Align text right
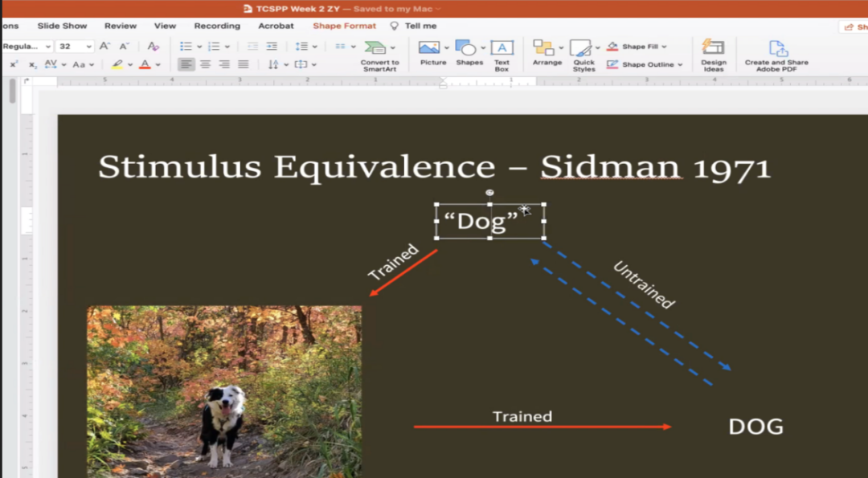 click(224, 65)
